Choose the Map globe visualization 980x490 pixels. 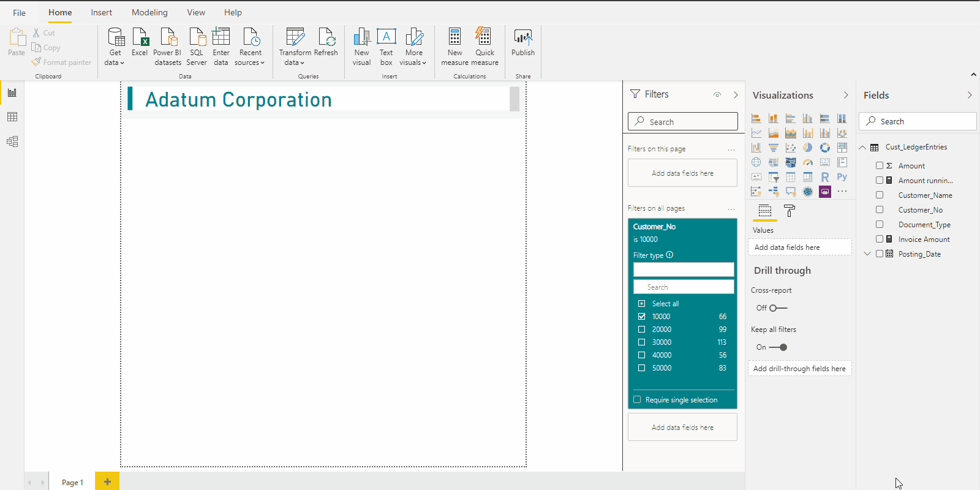tap(756, 162)
